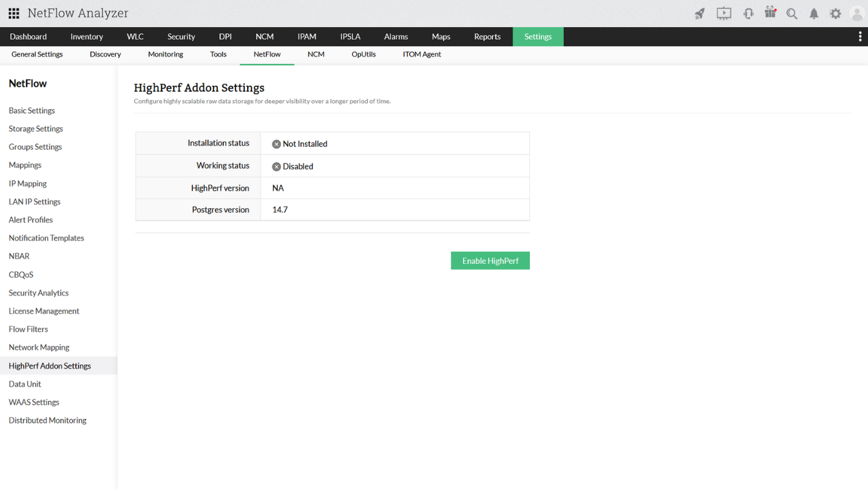Click the rocket quick-start icon
Image resolution: width=868 pixels, height=491 pixels.
tap(699, 13)
